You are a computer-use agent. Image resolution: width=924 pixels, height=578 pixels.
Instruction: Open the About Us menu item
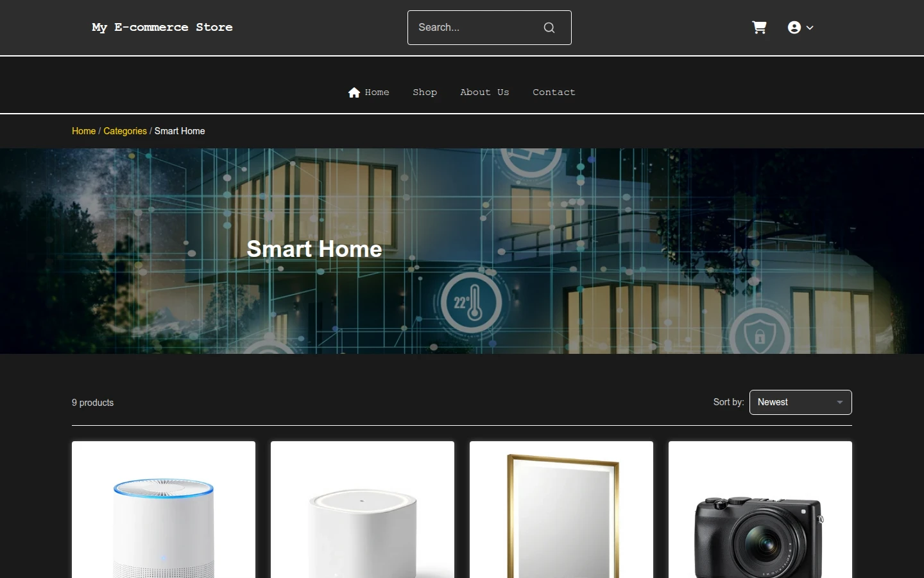click(484, 92)
